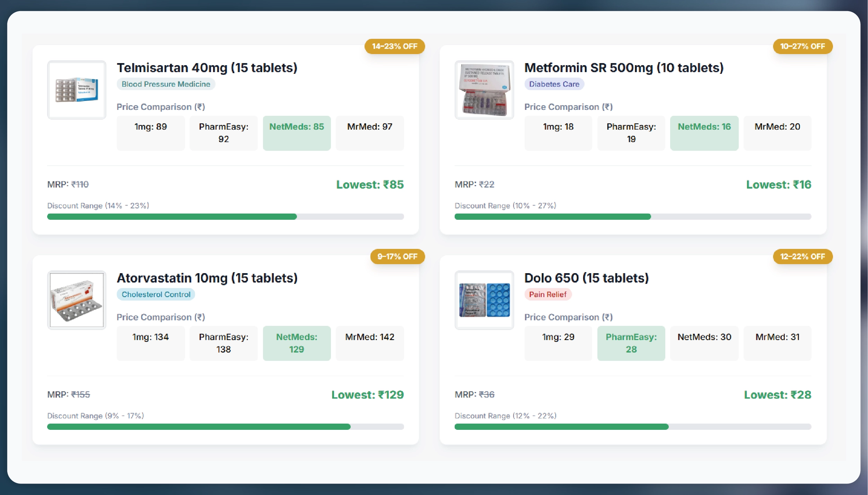The height and width of the screenshot is (495, 868).
Task: Click the Dolo 650 (15 tablets) title
Action: (587, 277)
